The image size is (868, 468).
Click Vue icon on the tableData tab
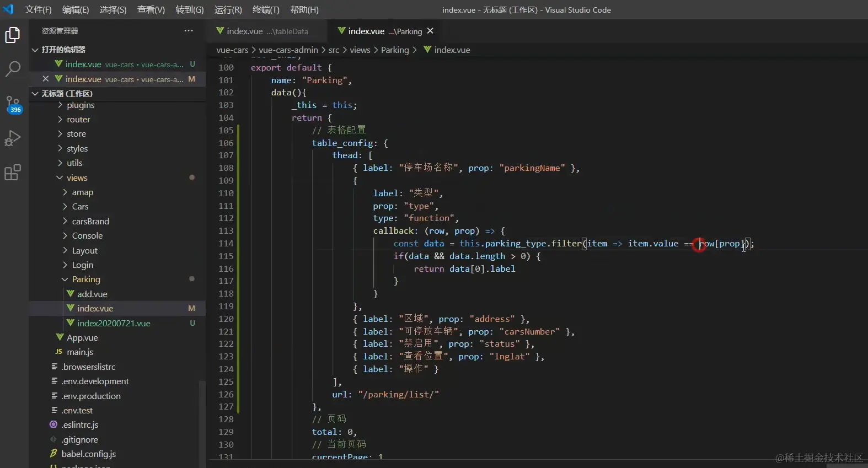pos(220,31)
